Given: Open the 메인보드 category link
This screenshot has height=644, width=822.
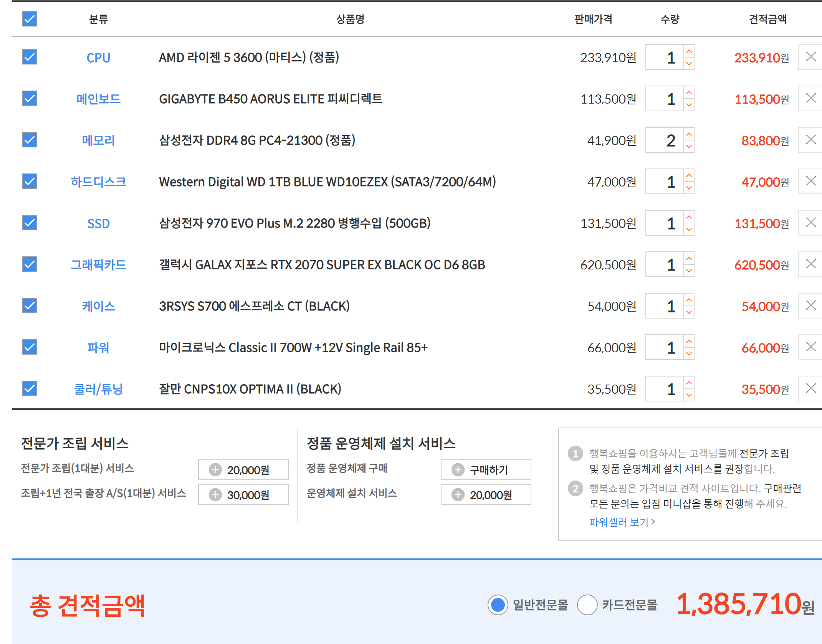Looking at the screenshot, I should tap(98, 99).
